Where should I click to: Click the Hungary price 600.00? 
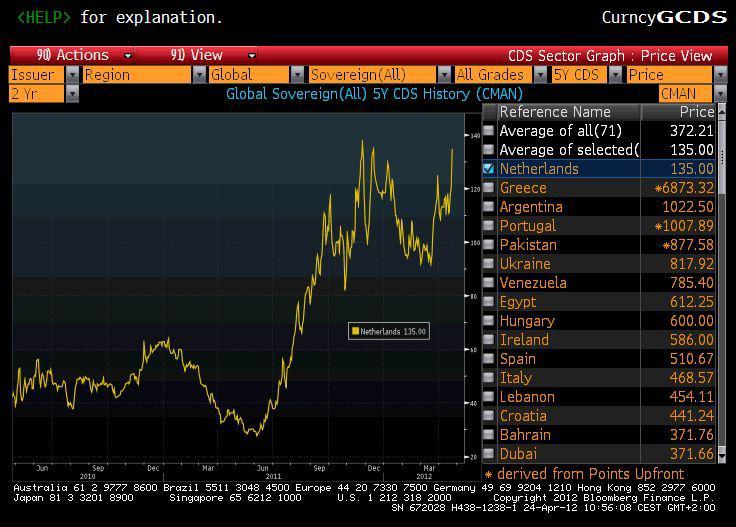click(691, 321)
